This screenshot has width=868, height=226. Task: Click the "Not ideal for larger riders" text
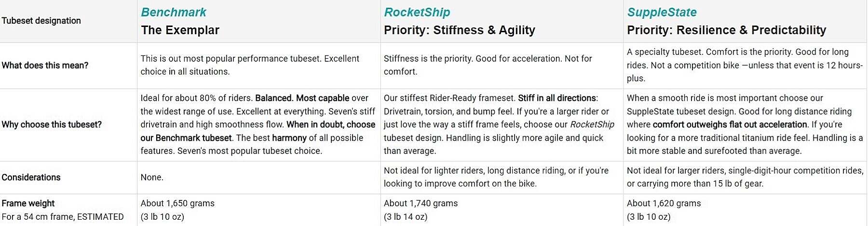pyautogui.click(x=676, y=171)
